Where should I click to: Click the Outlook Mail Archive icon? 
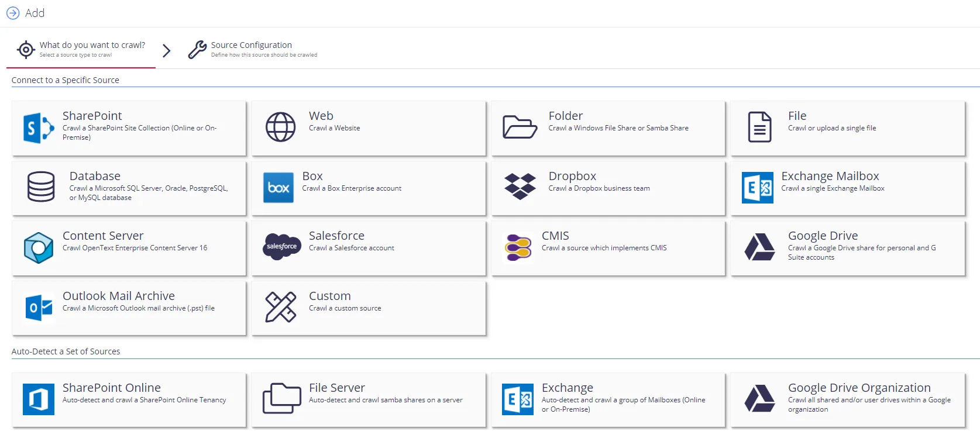(x=39, y=308)
